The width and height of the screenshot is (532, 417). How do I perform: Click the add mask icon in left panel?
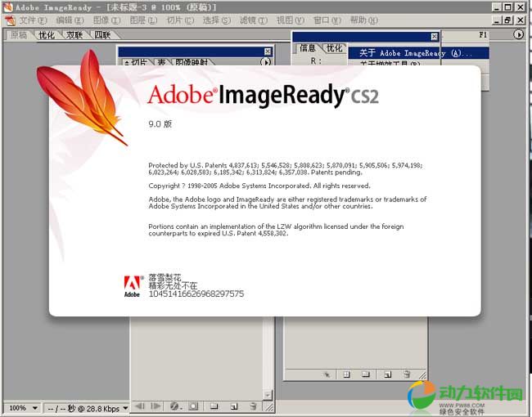(x=193, y=406)
